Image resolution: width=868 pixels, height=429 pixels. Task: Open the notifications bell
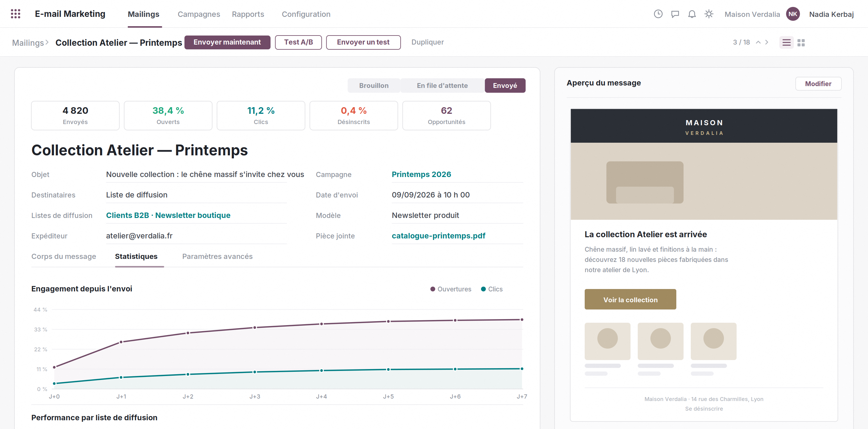click(x=692, y=14)
